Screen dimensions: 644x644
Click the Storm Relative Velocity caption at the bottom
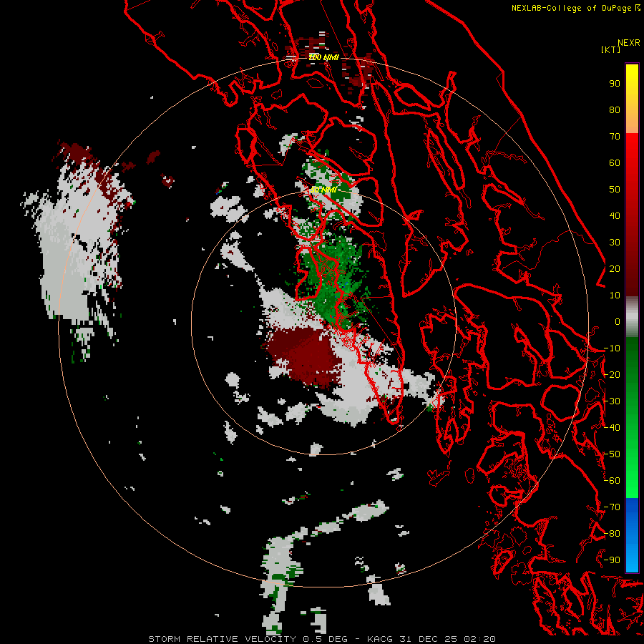pyautogui.click(x=321, y=639)
